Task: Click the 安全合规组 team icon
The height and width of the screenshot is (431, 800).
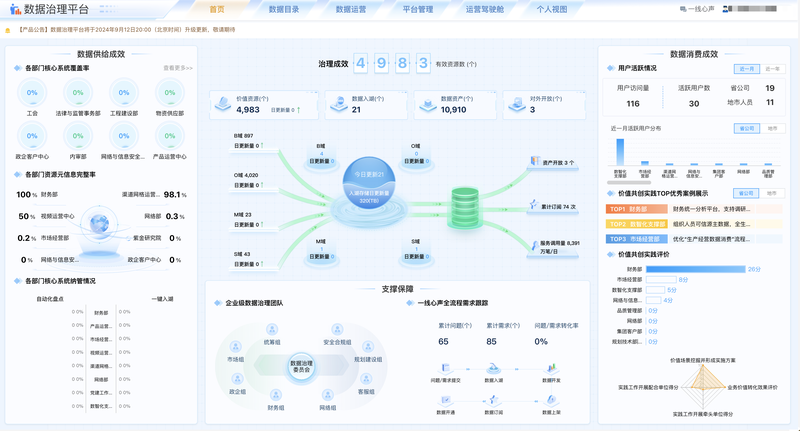Action: coord(337,329)
